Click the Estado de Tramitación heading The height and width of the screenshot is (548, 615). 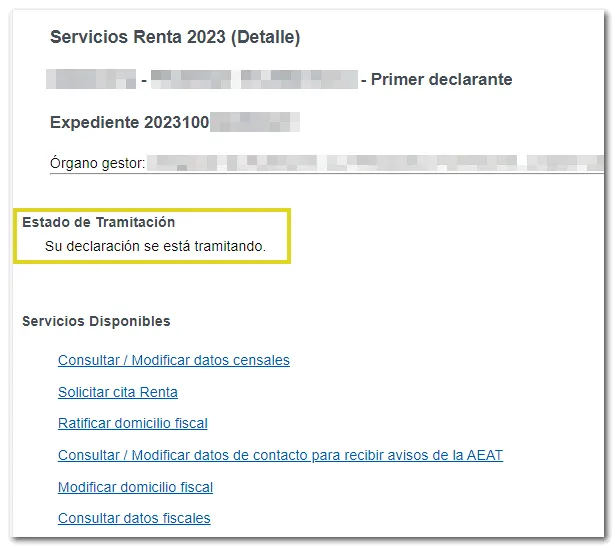tap(98, 223)
